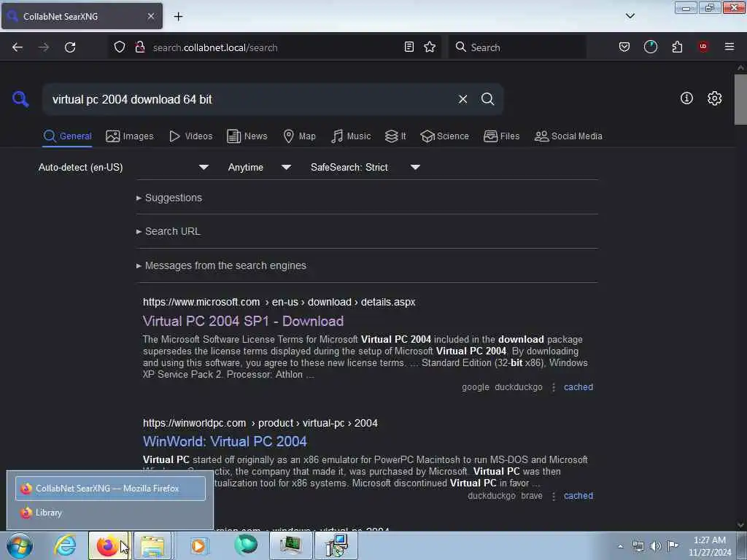Open Virtual PC 2004 SP1 - Download result
The height and width of the screenshot is (560, 747).
[243, 321]
